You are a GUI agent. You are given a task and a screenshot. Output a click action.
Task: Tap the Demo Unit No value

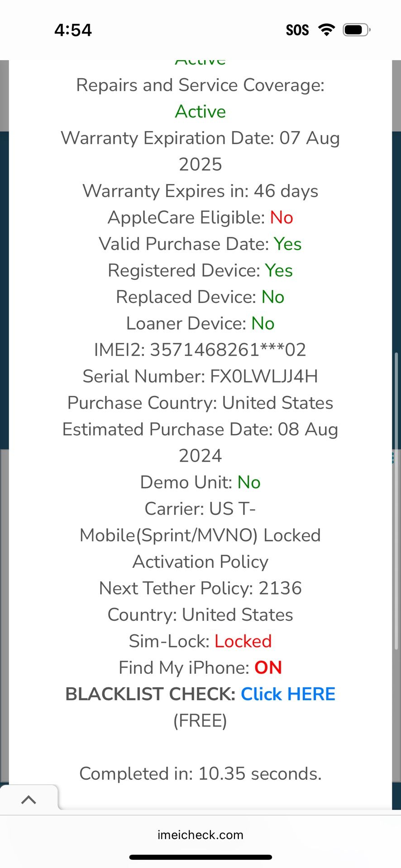(x=249, y=482)
